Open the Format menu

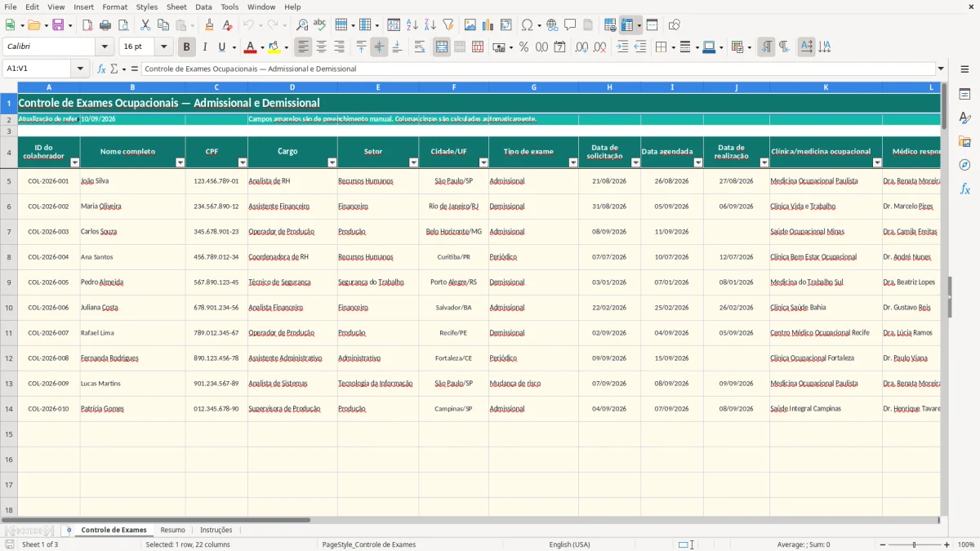(x=114, y=7)
